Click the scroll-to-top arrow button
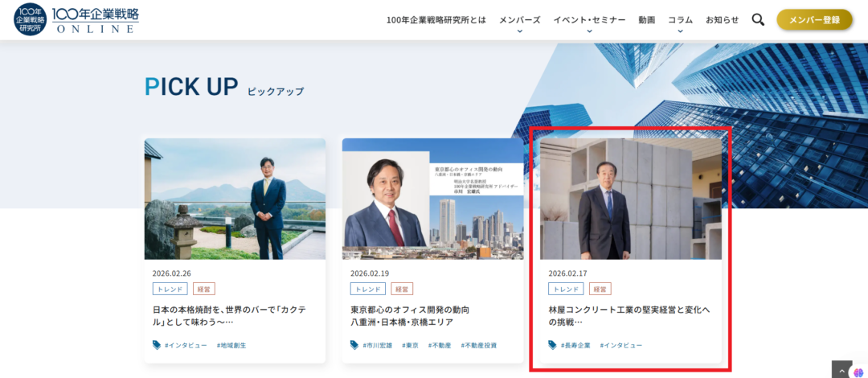The height and width of the screenshot is (378, 868). [841, 370]
